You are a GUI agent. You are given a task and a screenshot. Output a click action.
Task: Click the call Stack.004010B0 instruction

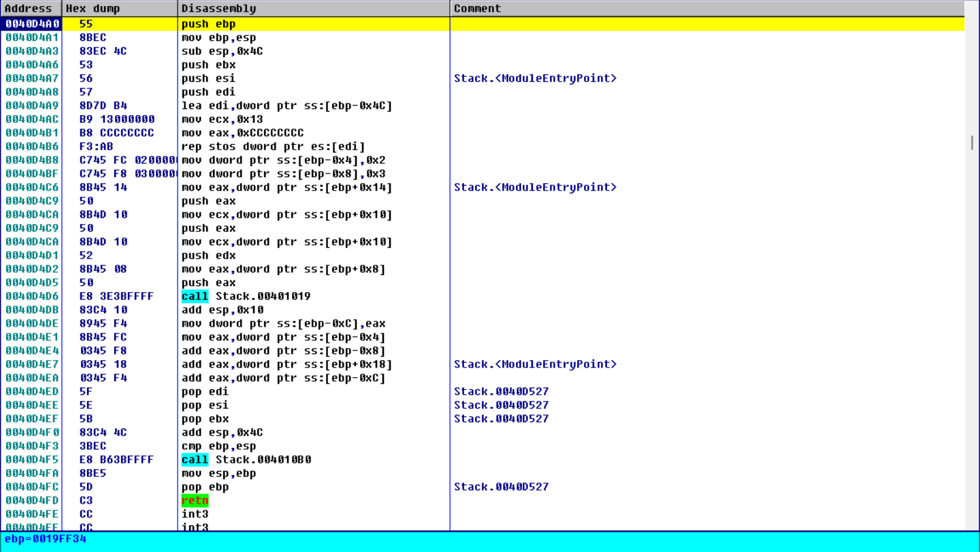point(246,459)
